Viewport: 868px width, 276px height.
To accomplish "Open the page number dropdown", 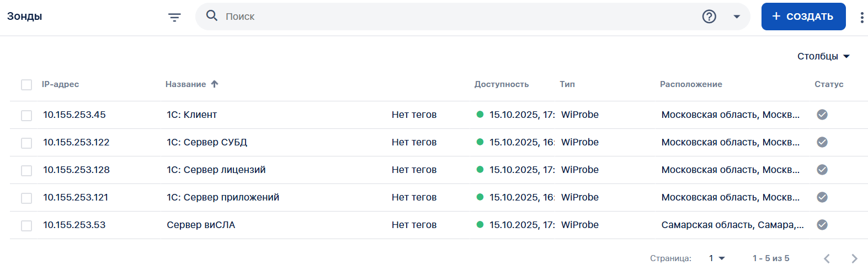I will (x=717, y=258).
